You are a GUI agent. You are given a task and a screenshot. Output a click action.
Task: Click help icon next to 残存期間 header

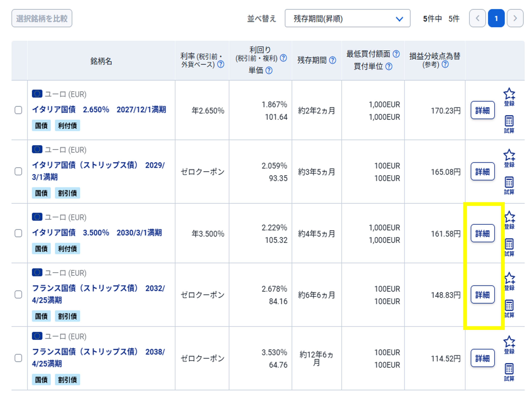[332, 60]
